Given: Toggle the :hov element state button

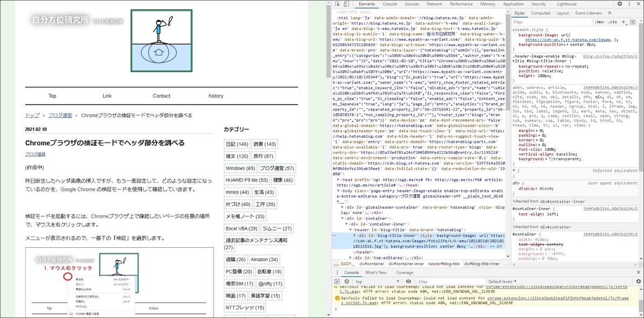Looking at the screenshot, I should pos(601,22).
